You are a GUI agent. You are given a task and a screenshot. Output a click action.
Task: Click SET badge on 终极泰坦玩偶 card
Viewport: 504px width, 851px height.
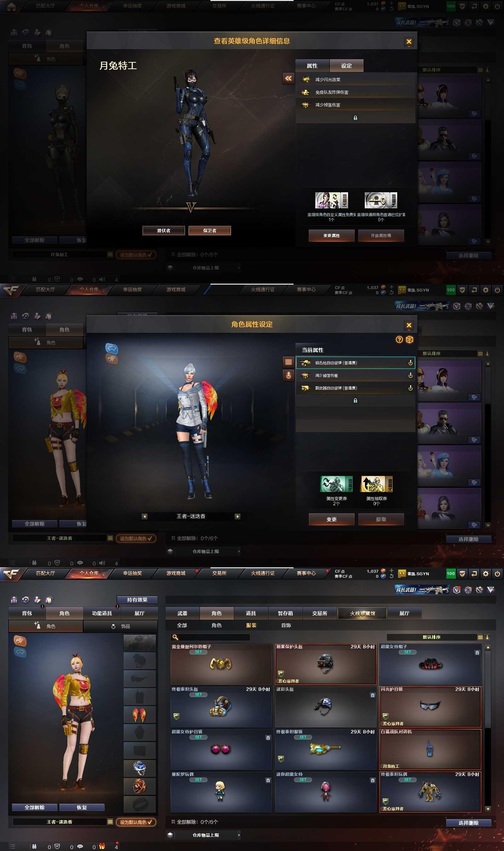tap(408, 780)
